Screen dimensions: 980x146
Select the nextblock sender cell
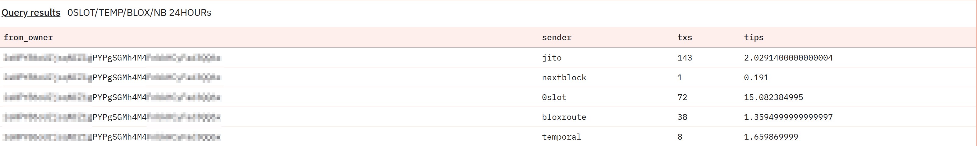(x=564, y=77)
